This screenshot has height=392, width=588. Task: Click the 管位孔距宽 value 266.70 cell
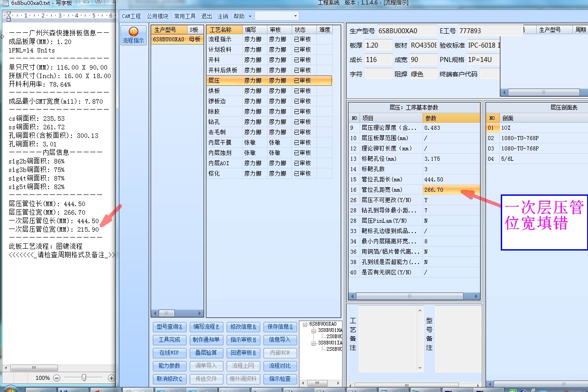pyautogui.click(x=451, y=189)
